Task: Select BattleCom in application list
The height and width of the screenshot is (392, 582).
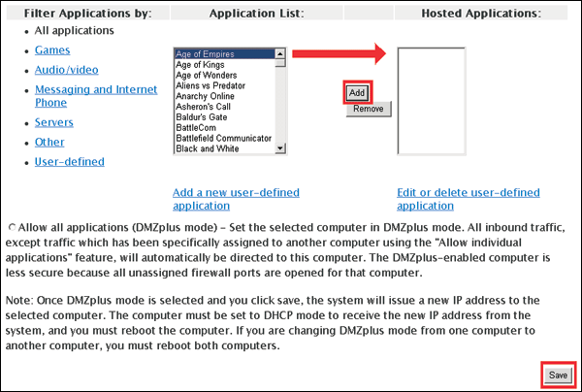Action: coord(225,128)
